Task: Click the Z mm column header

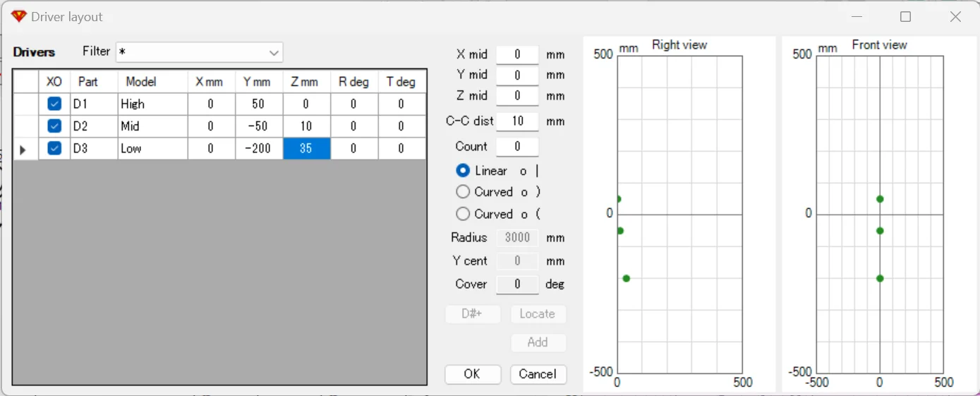Action: tap(306, 82)
